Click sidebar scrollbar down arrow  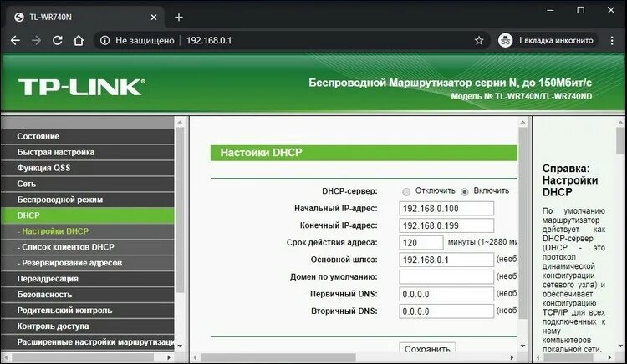point(180,346)
